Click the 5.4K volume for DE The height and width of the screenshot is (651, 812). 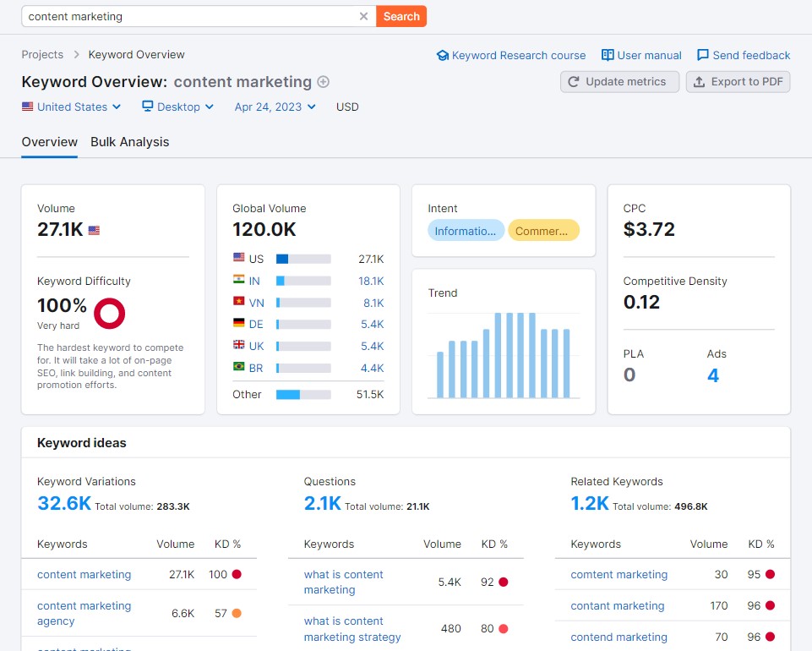(x=373, y=325)
